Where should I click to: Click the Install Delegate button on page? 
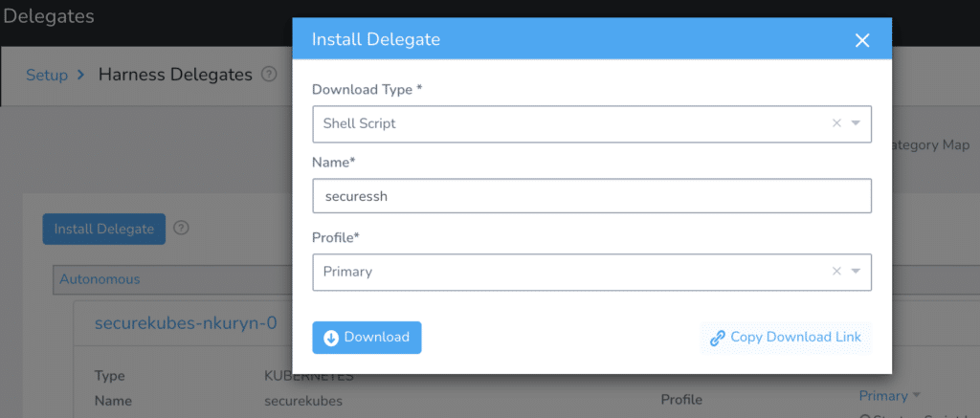(103, 229)
